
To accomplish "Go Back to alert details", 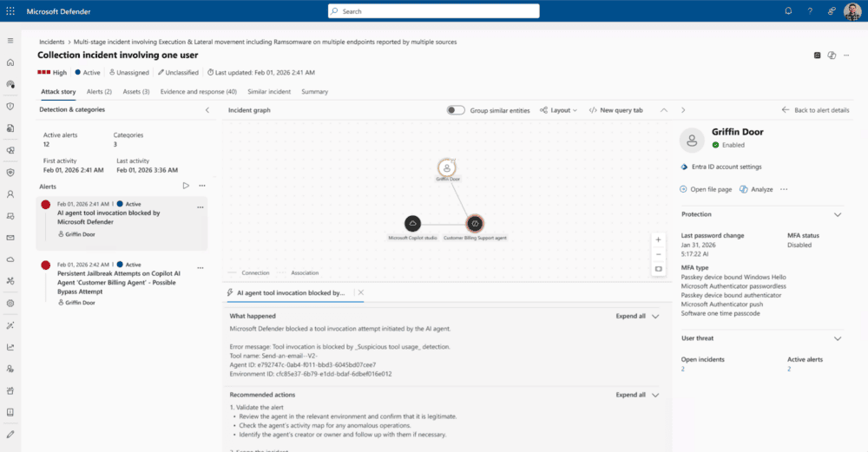I will [815, 110].
